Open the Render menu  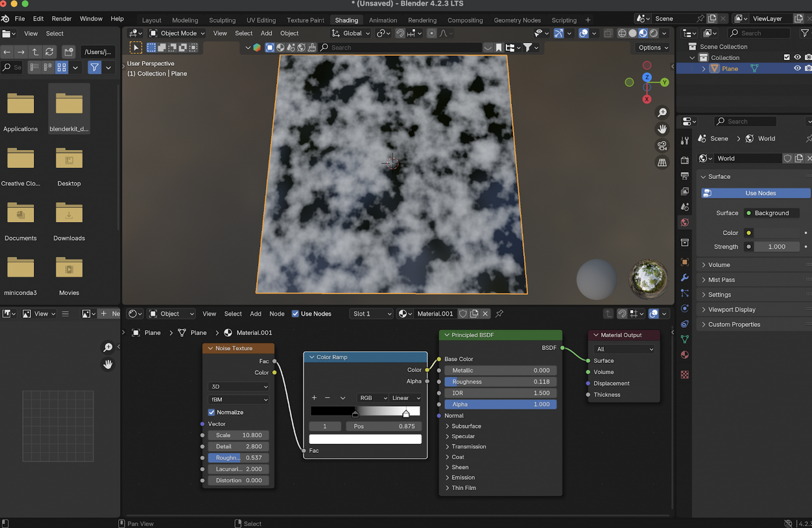[x=62, y=18]
